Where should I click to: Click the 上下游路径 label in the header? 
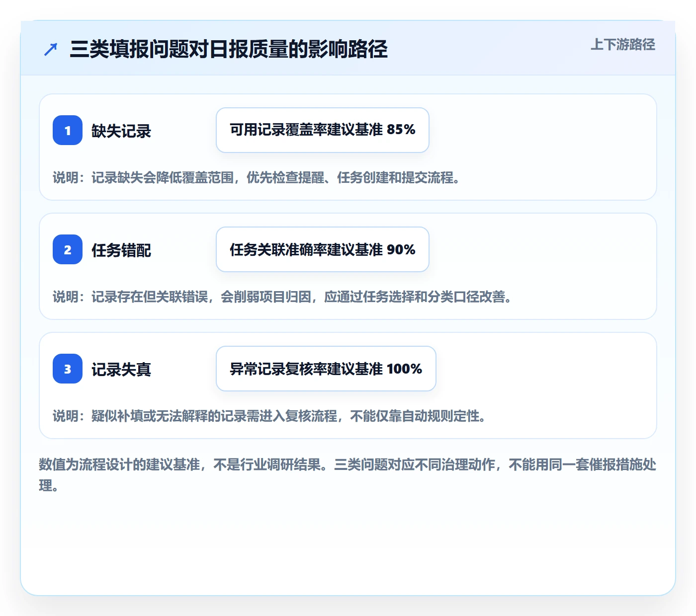[623, 44]
